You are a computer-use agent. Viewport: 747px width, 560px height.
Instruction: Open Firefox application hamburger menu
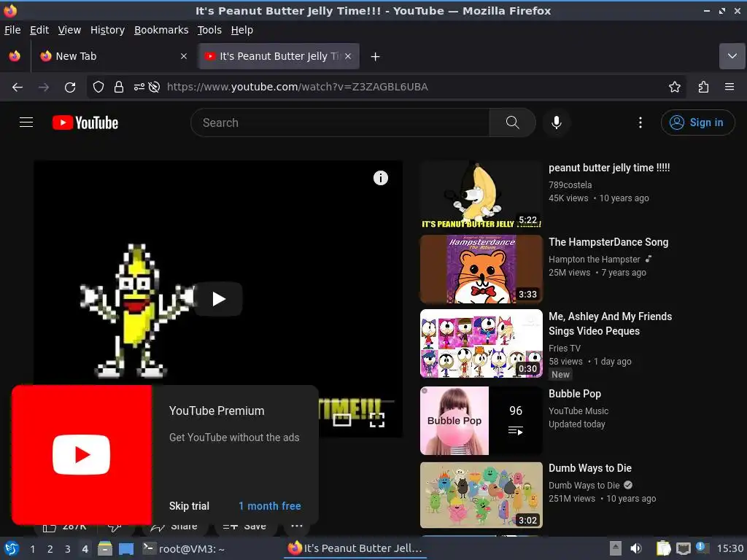[x=729, y=87]
